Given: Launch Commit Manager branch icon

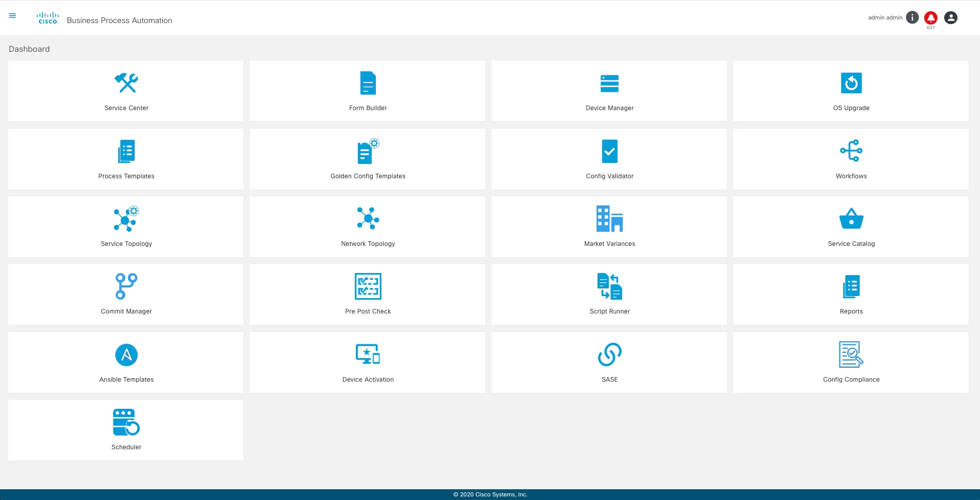Looking at the screenshot, I should coord(126,286).
